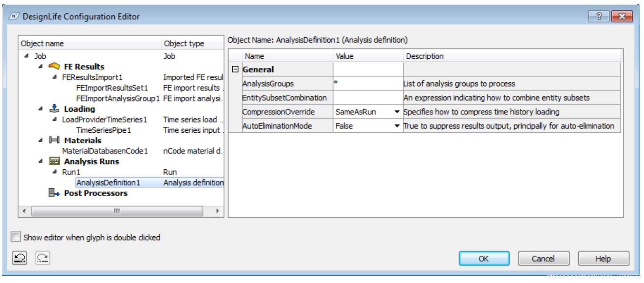Screen dimensions: 644x283
Task: Collapse the FEResultsImport1 node arrow
Action: click(54, 77)
